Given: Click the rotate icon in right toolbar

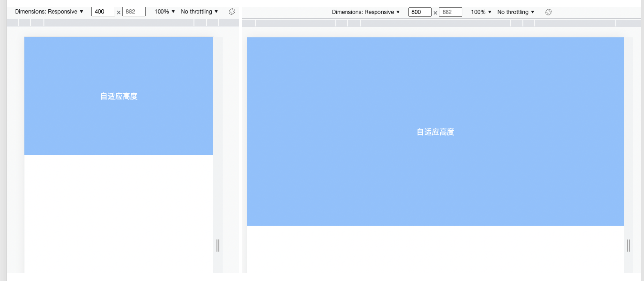Looking at the screenshot, I should [x=549, y=12].
